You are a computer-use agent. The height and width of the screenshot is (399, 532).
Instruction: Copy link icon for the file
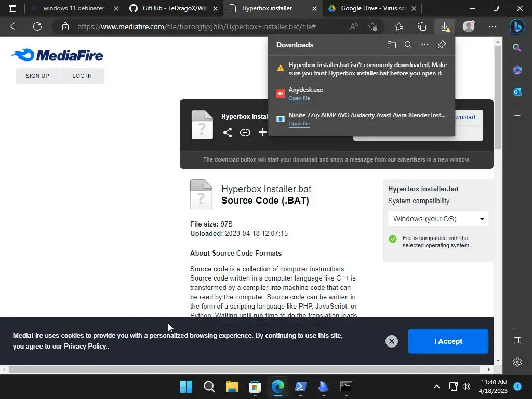click(x=245, y=132)
